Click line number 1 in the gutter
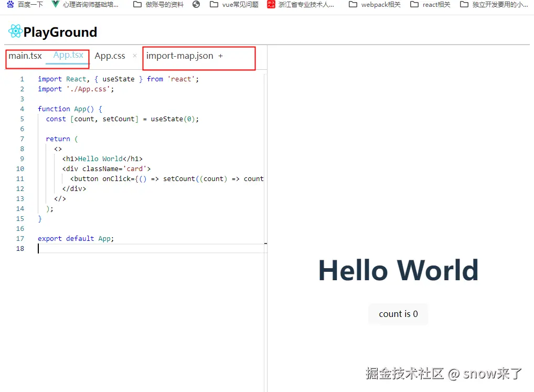This screenshot has height=392, width=534. pyautogui.click(x=22, y=79)
